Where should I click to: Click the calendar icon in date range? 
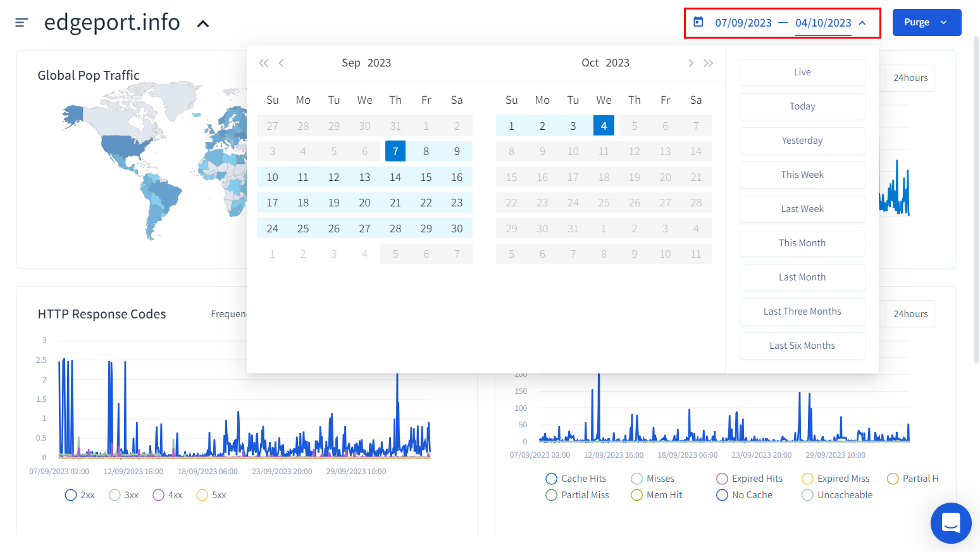coord(698,22)
